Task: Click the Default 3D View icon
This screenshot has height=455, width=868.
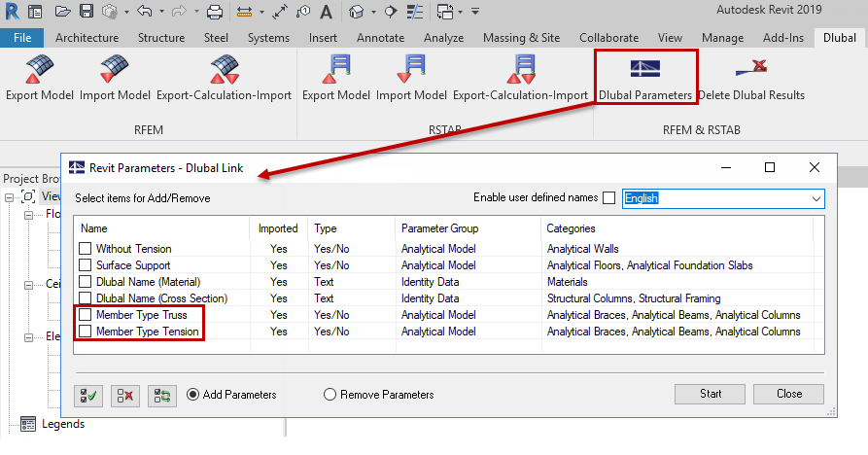Action: [357, 12]
